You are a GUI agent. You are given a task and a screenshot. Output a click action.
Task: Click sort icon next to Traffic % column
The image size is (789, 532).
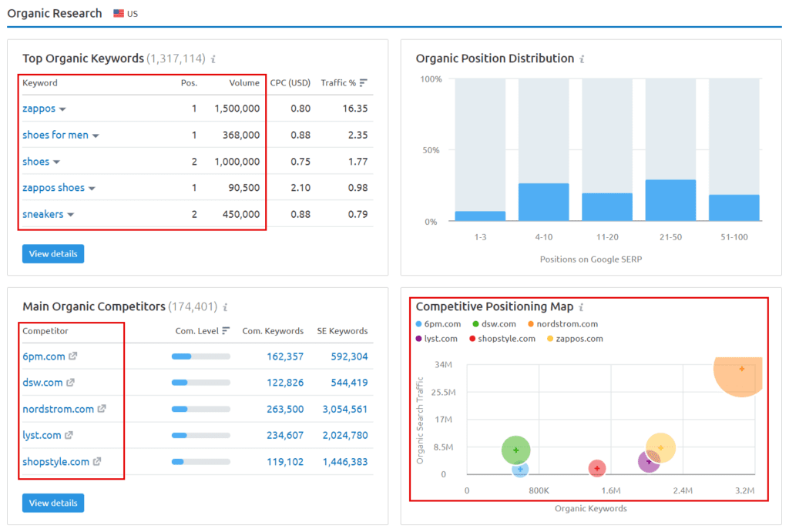tap(364, 83)
